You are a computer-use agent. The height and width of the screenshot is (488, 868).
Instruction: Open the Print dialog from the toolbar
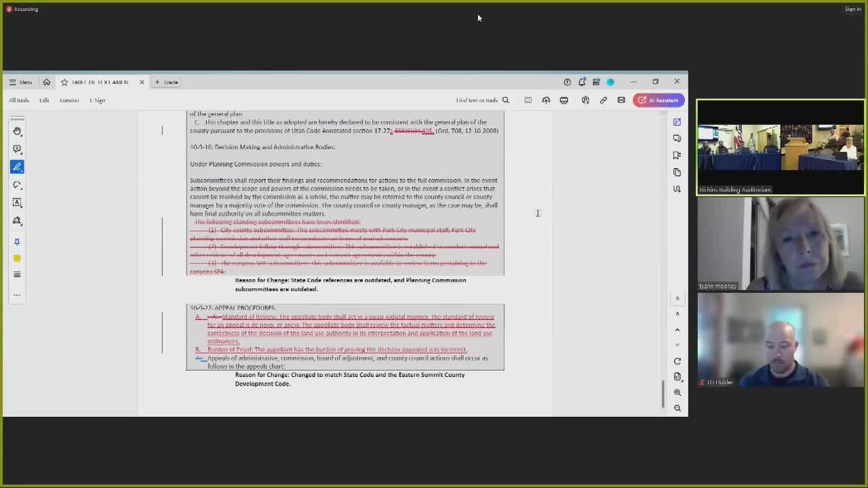point(564,100)
